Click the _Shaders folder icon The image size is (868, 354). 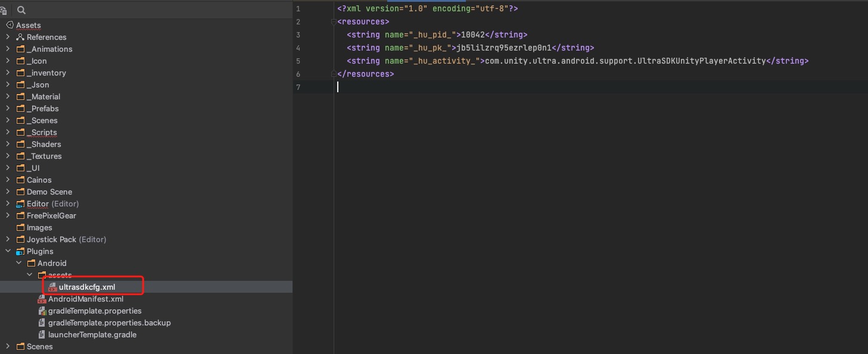(20, 144)
